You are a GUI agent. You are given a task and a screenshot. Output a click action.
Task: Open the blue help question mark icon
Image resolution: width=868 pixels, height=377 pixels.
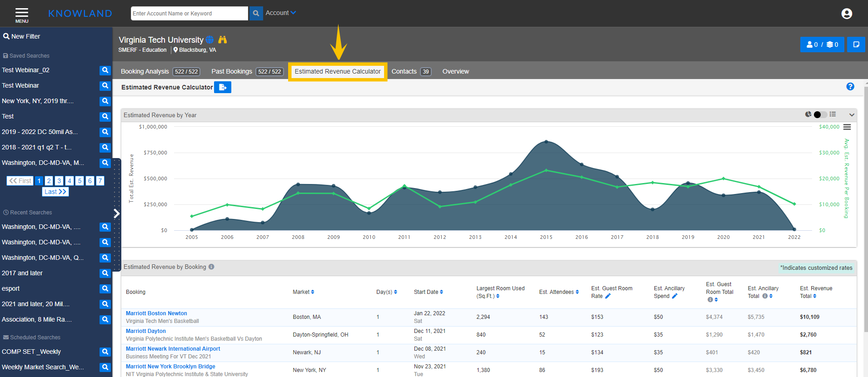click(850, 87)
